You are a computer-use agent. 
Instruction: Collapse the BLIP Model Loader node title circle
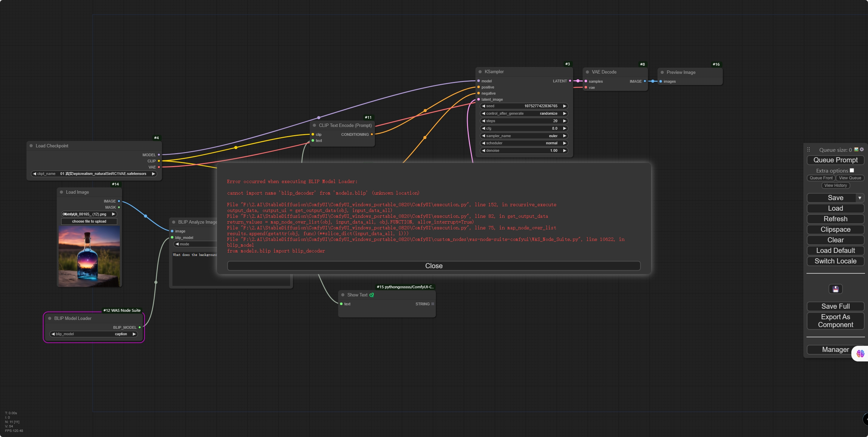point(50,318)
